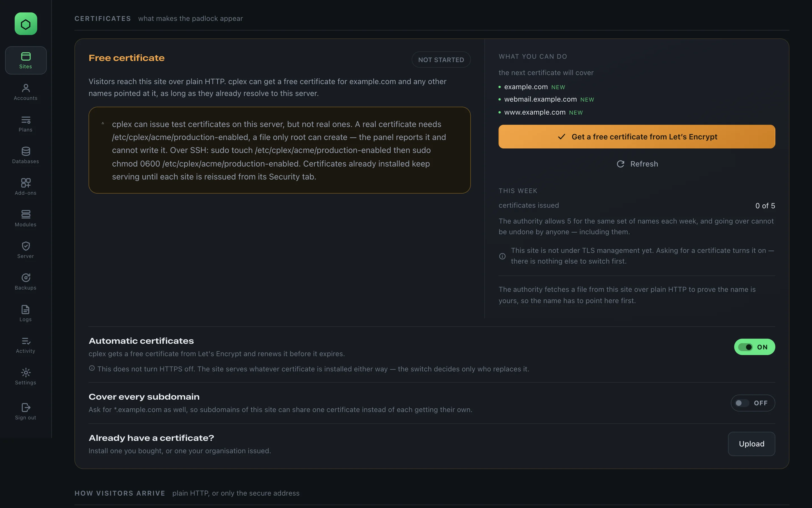Click the NOT STARTED status badge
The image size is (812, 508).
click(x=441, y=60)
